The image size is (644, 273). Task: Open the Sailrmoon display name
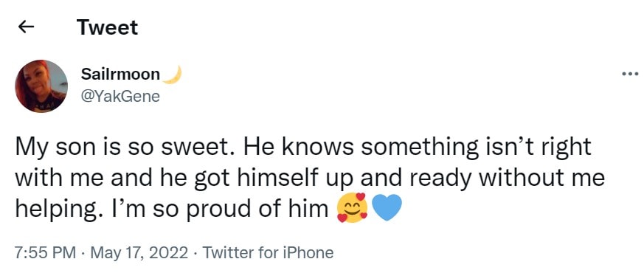pos(120,75)
